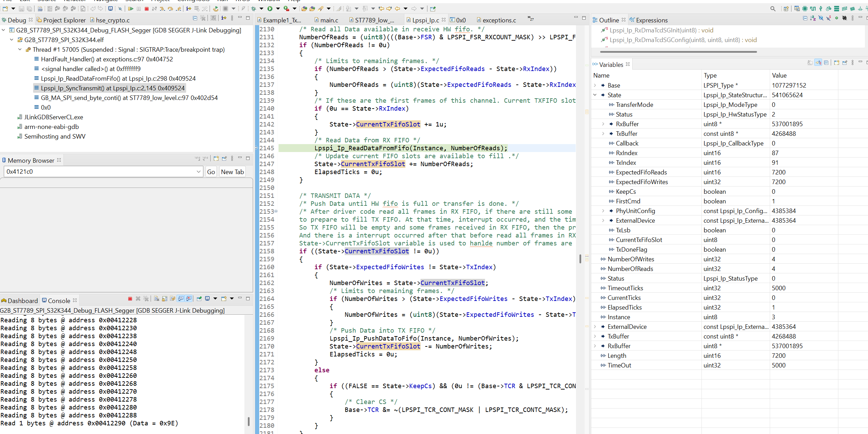Click the Outline panel horizontal scrollbar
This screenshot has height=434, width=868.
678,52
